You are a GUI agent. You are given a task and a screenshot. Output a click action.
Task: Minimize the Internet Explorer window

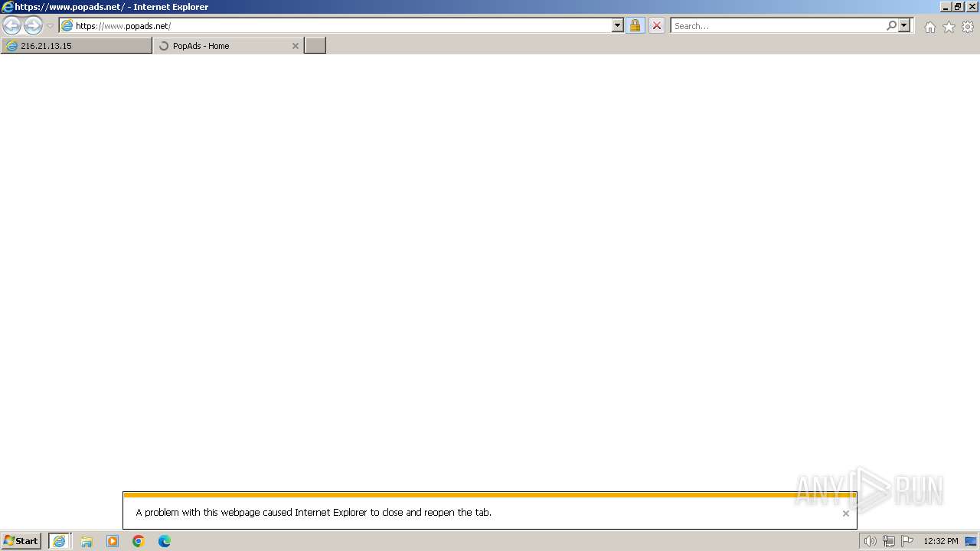point(946,7)
